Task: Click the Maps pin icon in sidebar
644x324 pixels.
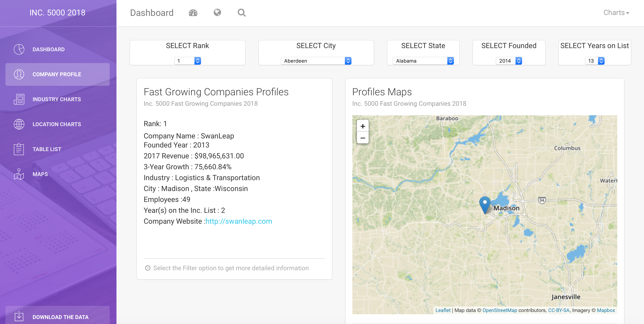Action: click(19, 174)
